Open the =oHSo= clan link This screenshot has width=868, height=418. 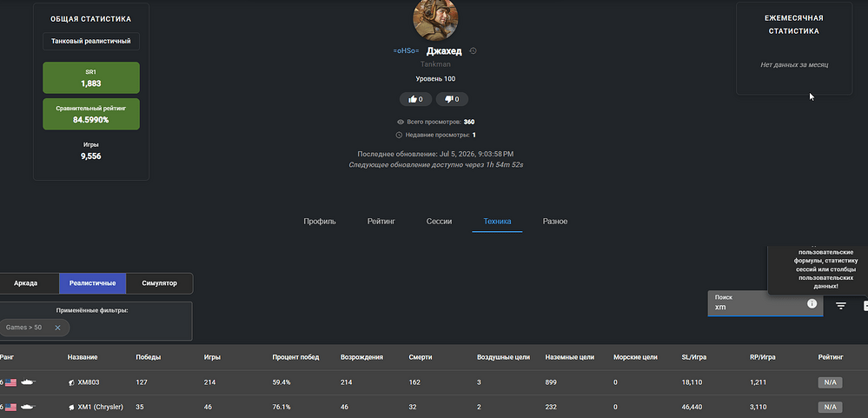(x=407, y=51)
